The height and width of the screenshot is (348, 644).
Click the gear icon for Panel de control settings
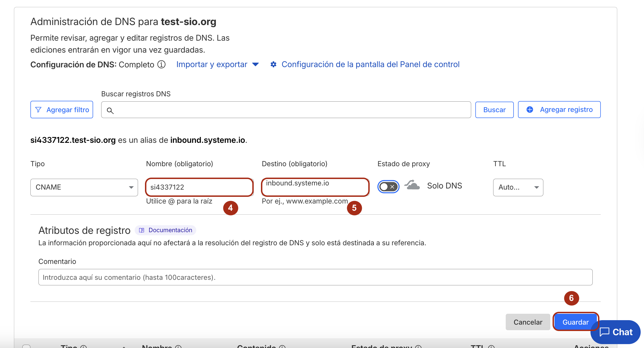pyautogui.click(x=273, y=64)
